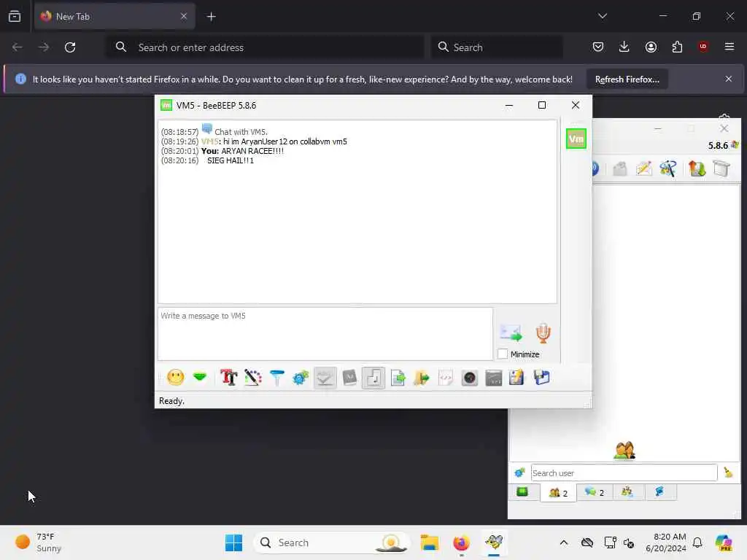Toggle the music note beep button
This screenshot has width=747, height=560.
[373, 378]
